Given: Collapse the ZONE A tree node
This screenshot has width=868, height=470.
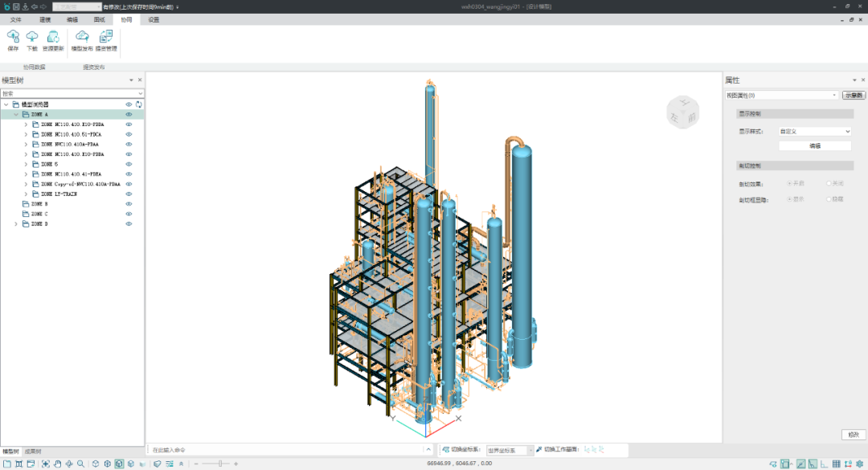Looking at the screenshot, I should click(16, 115).
